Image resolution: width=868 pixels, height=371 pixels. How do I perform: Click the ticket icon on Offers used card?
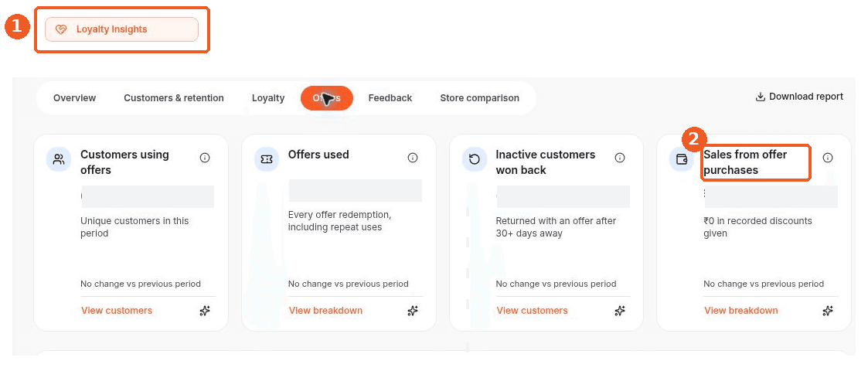[x=266, y=159]
